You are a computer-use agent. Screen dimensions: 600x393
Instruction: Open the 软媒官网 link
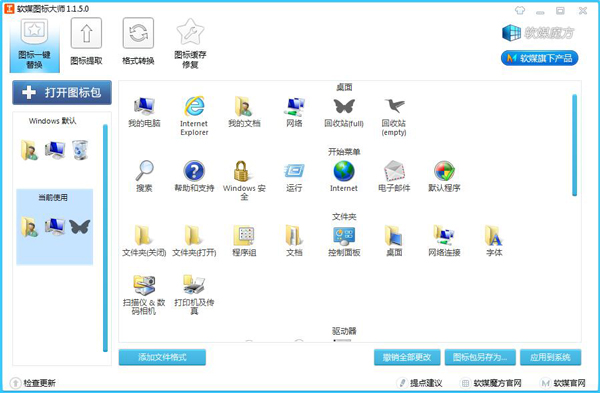(x=562, y=383)
